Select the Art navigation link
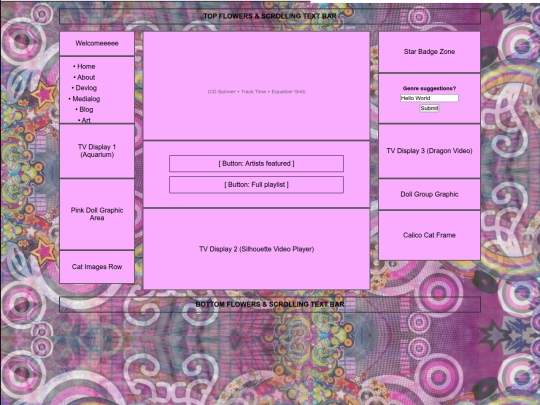The width and height of the screenshot is (540, 405). pos(86,120)
